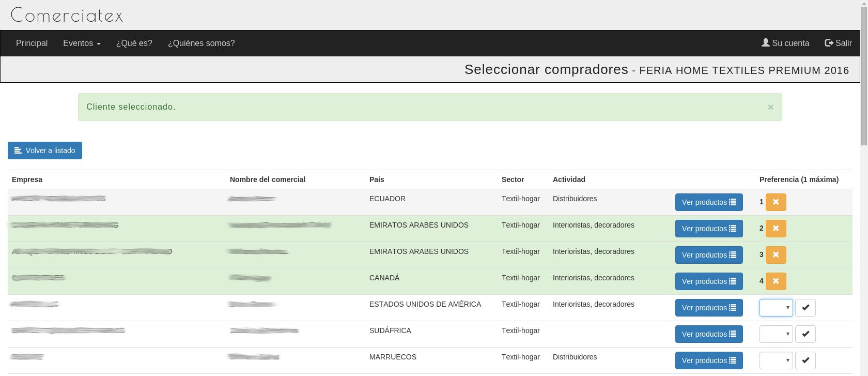Click the Volver a listado button
868x376 pixels.
coord(45,151)
